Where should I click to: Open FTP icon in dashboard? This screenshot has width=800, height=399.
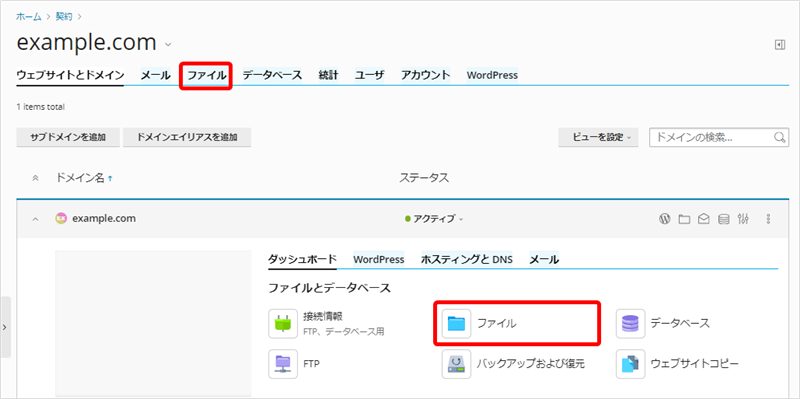pos(283,364)
